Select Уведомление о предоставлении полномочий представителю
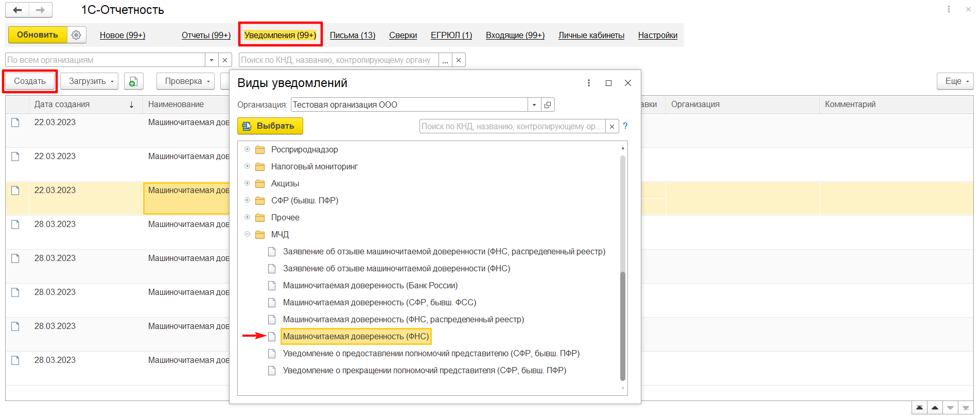Viewport: 980px width, 418px height. (431, 354)
